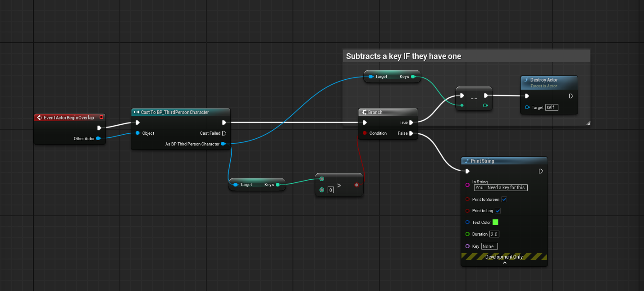Image resolution: width=644 pixels, height=291 pixels.
Task: Click the Target pin on Destroy Actor
Action: (527, 107)
